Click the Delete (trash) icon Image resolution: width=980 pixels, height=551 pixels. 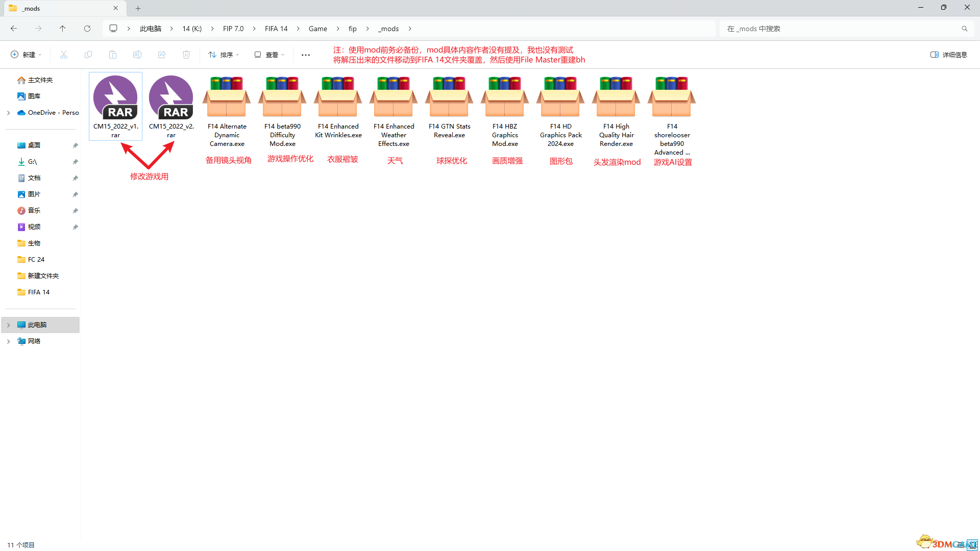186,55
